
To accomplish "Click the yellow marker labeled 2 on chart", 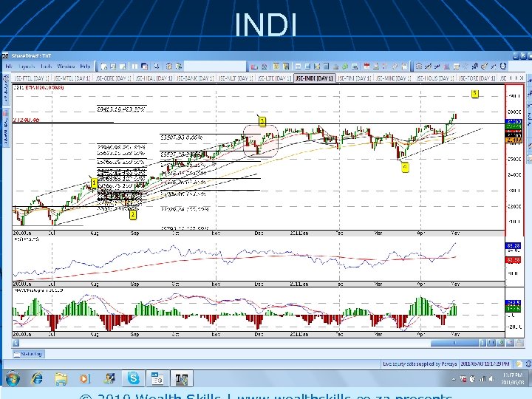I will pyautogui.click(x=133, y=215).
